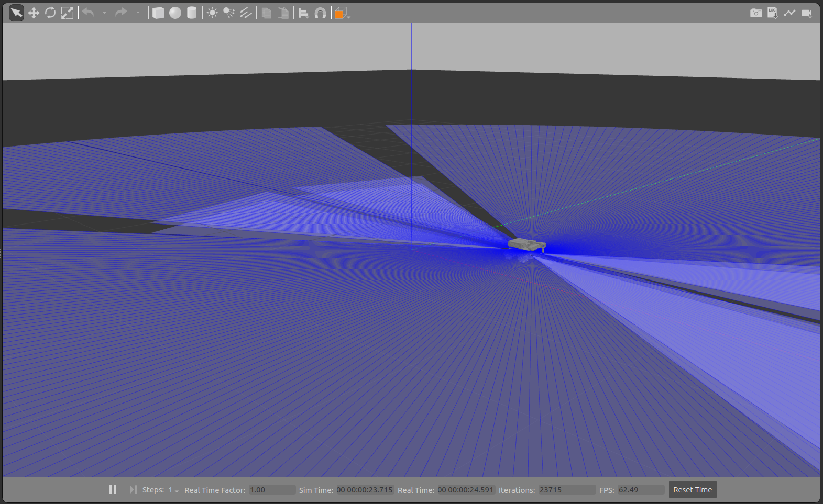
Task: Insert a sphere shape
Action: coord(175,13)
